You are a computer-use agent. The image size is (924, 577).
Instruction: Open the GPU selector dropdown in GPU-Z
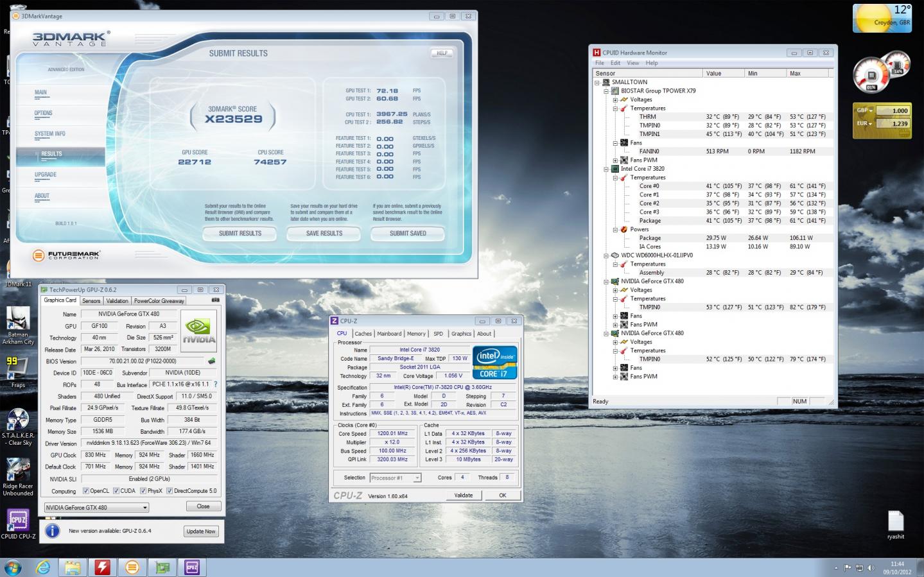coord(96,507)
